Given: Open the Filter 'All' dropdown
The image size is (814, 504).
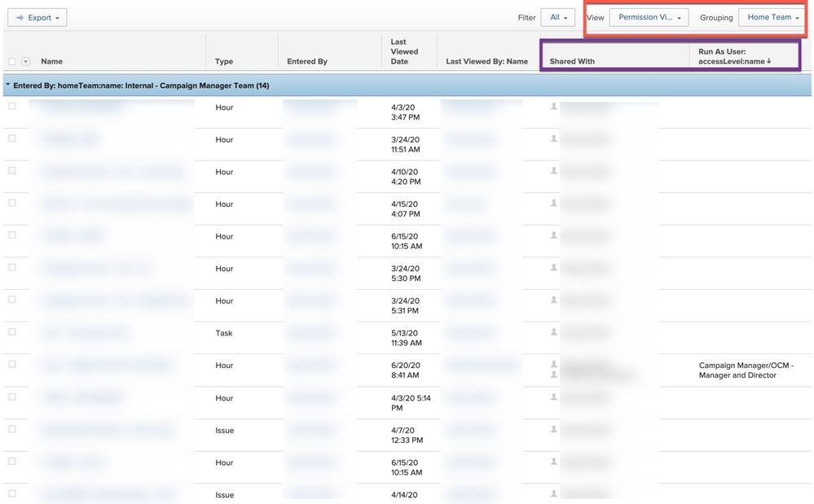Looking at the screenshot, I should pyautogui.click(x=557, y=17).
